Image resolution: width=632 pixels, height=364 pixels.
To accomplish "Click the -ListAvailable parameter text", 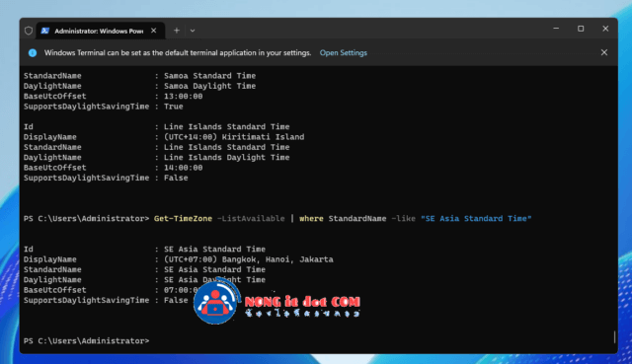I will 251,218.
